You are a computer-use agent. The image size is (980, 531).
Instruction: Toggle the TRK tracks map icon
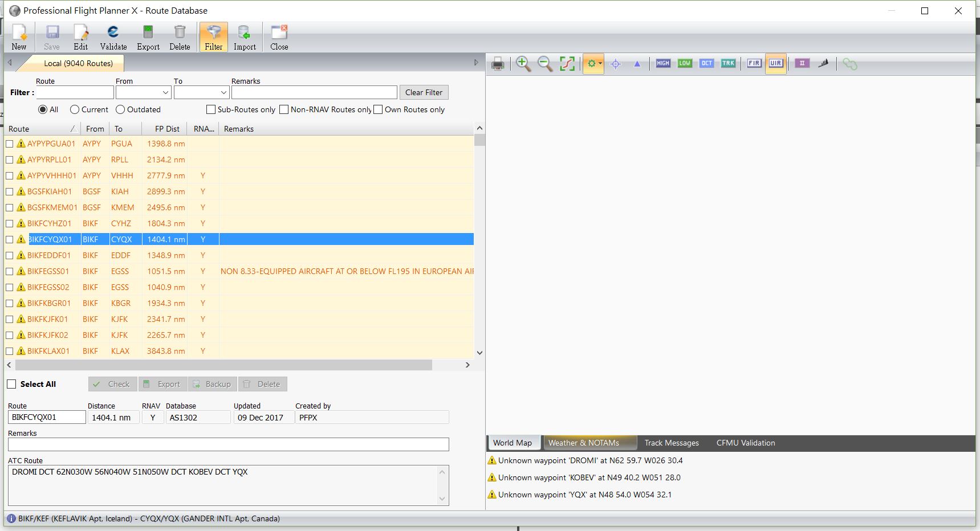728,63
